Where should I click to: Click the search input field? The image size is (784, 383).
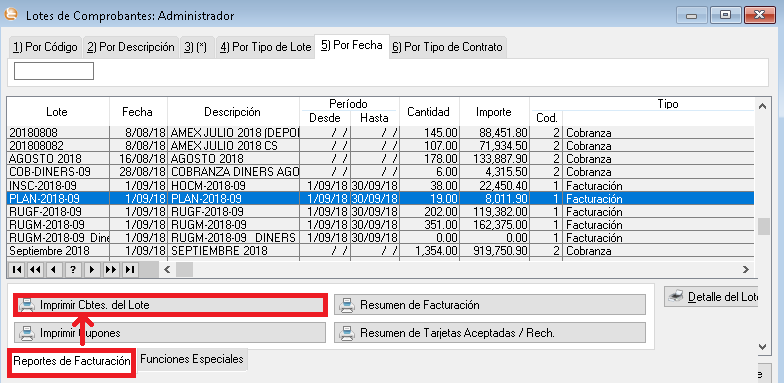(x=54, y=71)
